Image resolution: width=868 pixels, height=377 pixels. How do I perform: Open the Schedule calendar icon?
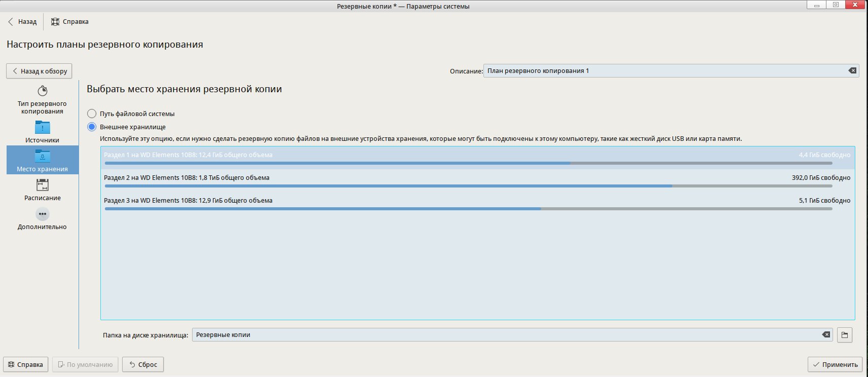43,185
